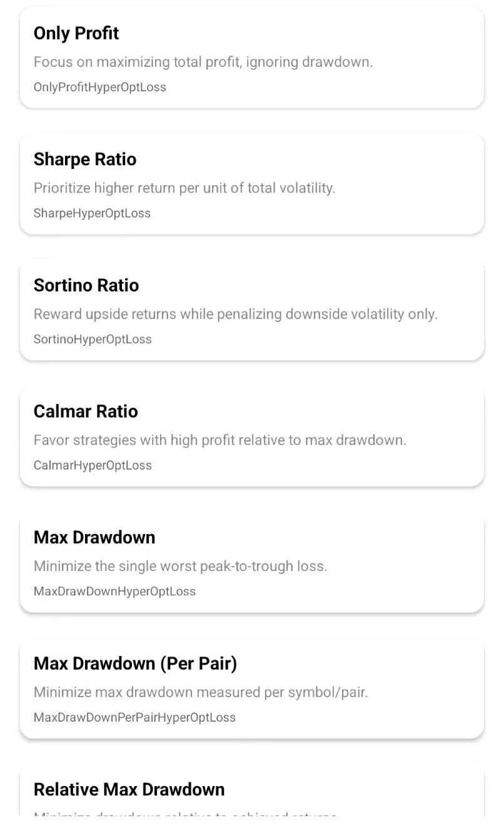
Task: Select the Relative Max Drawdown title
Action: click(x=129, y=789)
